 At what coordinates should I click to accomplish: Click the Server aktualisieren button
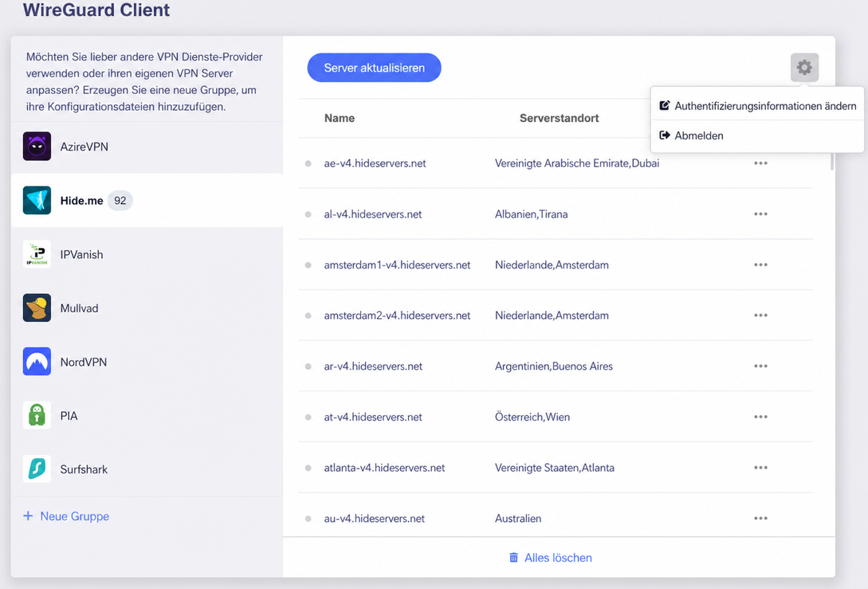pyautogui.click(x=374, y=68)
